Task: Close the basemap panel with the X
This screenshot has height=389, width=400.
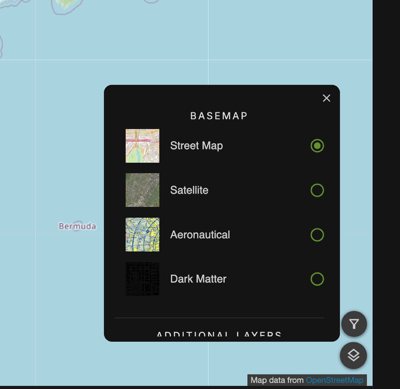Action: [326, 98]
